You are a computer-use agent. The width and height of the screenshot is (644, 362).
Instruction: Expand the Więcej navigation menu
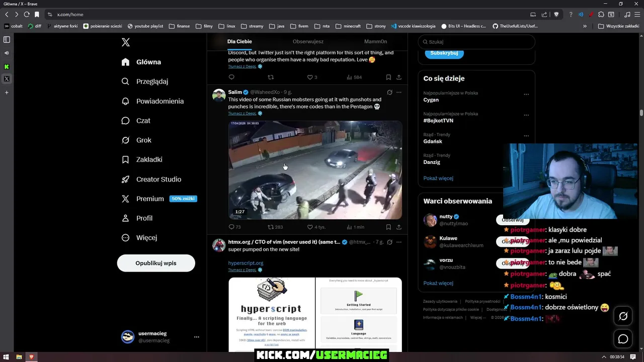coord(140,238)
